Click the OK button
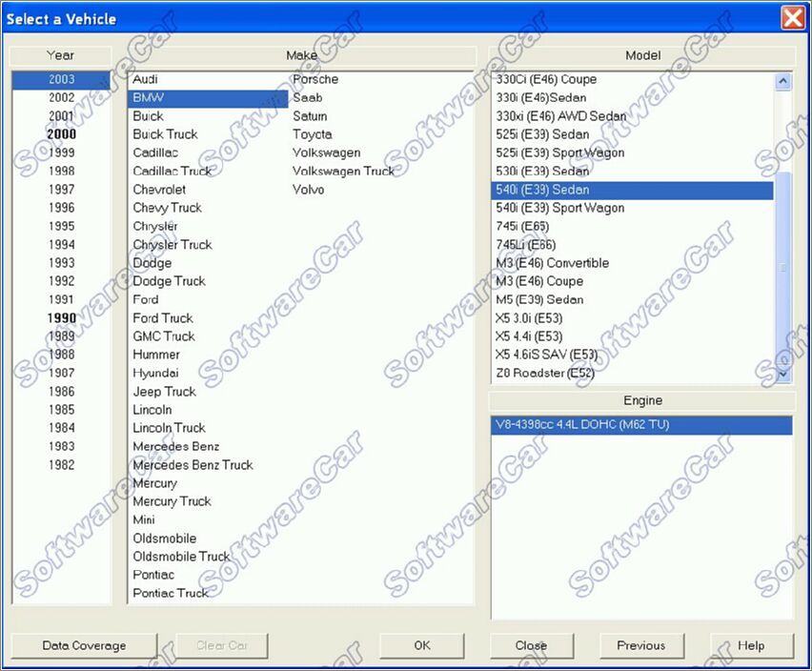This screenshot has width=812, height=671. tap(421, 645)
